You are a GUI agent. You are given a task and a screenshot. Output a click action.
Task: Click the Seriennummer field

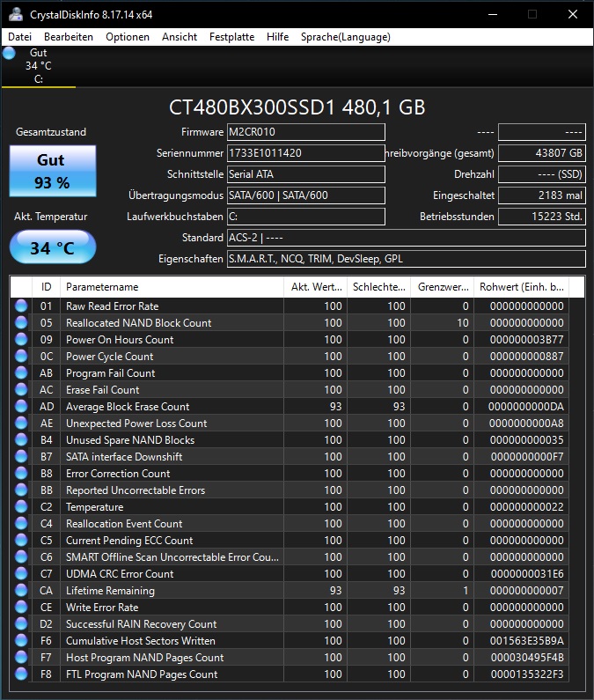pos(305,153)
